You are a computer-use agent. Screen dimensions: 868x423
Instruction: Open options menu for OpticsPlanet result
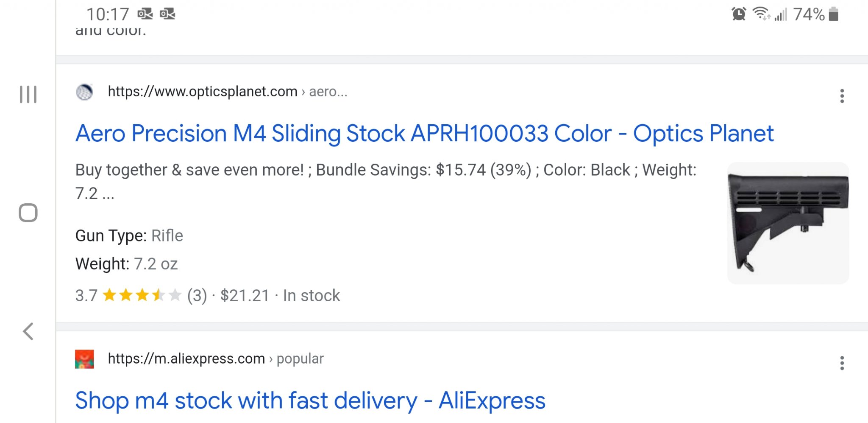point(842,96)
